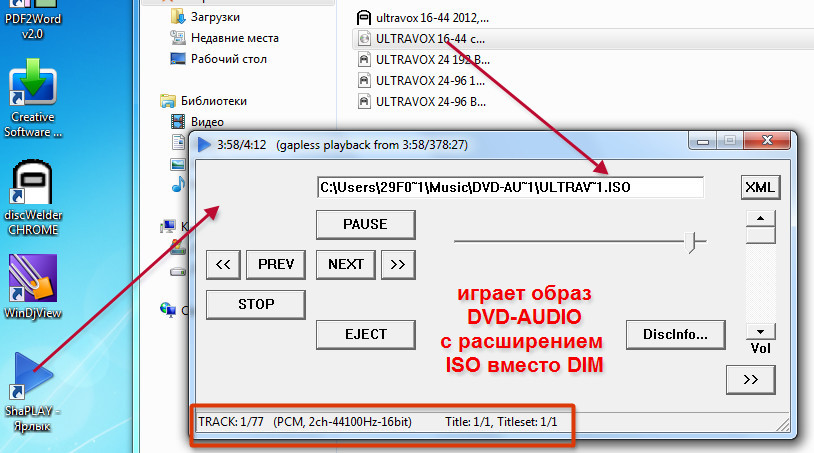The height and width of the screenshot is (453, 814).
Task: Select Рабочий стол in Explorer sidebar
Action: click(228, 59)
